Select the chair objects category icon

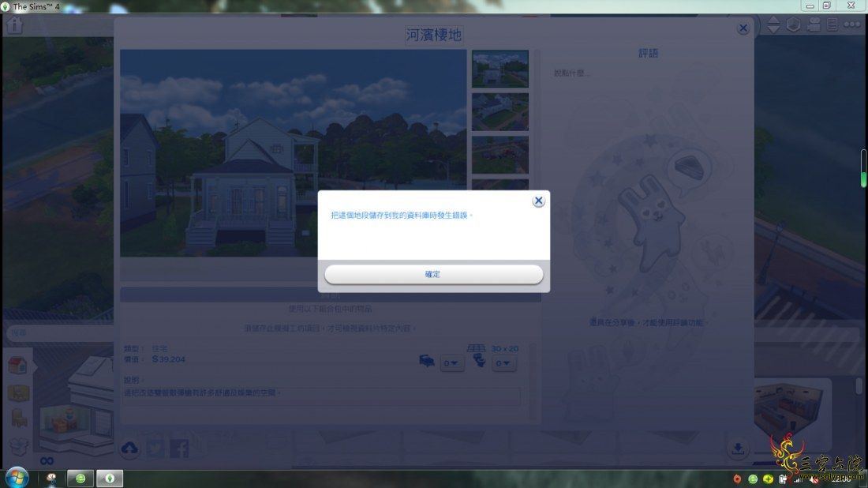click(x=19, y=419)
